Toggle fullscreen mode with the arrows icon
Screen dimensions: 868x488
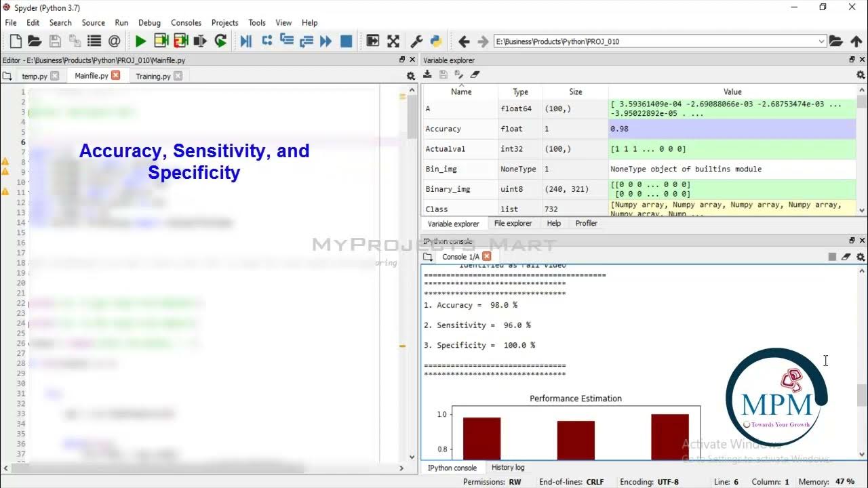pos(393,41)
